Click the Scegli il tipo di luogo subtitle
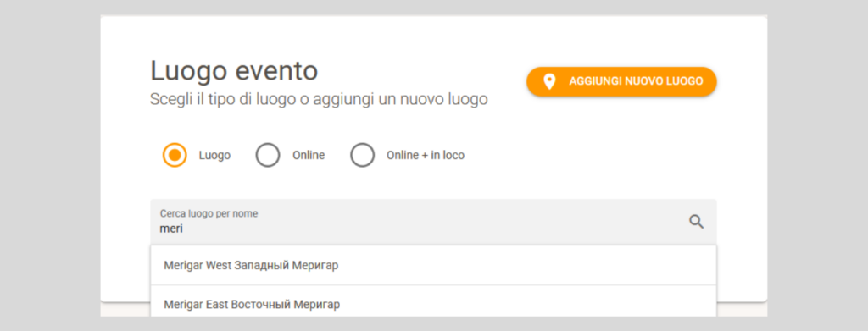This screenshot has height=331, width=868. tap(319, 100)
